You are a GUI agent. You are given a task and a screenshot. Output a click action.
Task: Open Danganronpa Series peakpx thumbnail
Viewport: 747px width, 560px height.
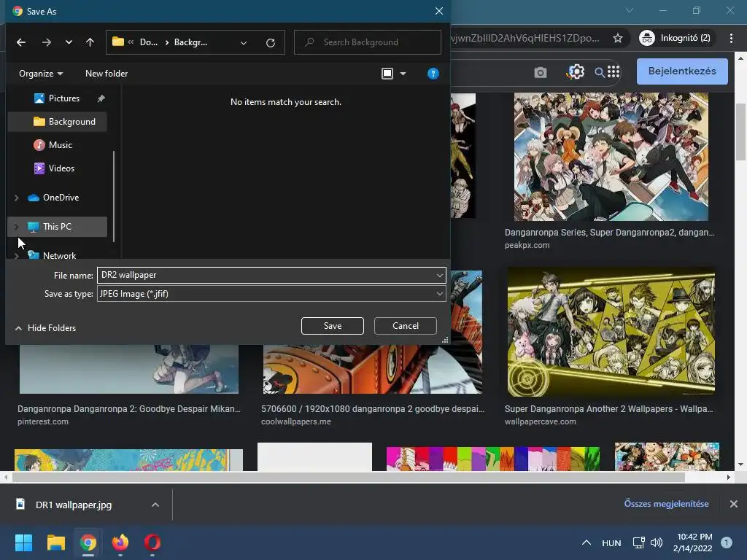(611, 157)
